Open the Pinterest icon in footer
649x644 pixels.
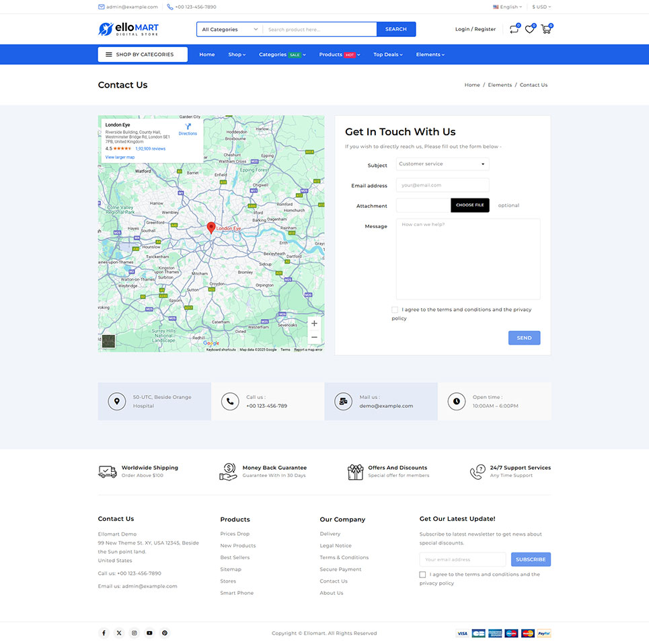click(165, 633)
